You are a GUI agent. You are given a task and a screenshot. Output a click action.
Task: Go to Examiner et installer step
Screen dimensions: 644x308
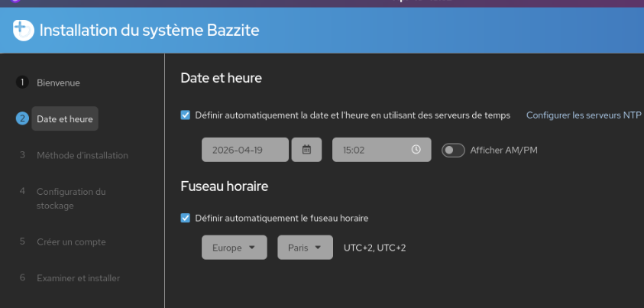[x=78, y=278]
